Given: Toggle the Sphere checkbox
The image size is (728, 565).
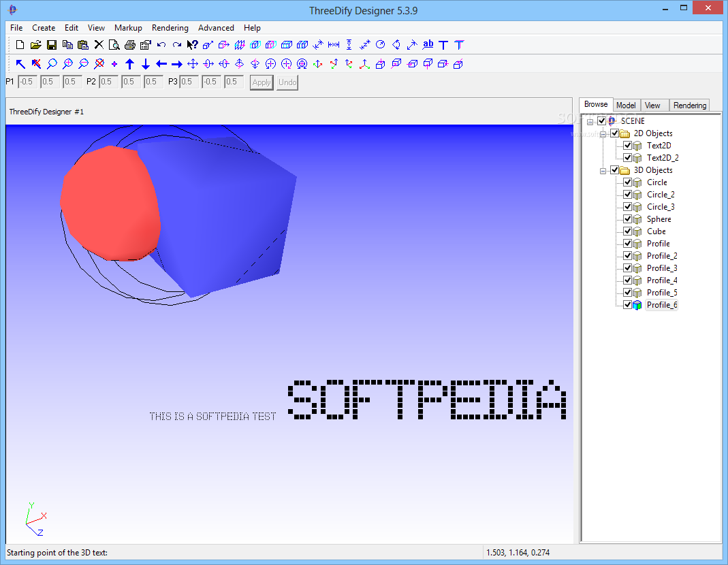Looking at the screenshot, I should click(628, 219).
